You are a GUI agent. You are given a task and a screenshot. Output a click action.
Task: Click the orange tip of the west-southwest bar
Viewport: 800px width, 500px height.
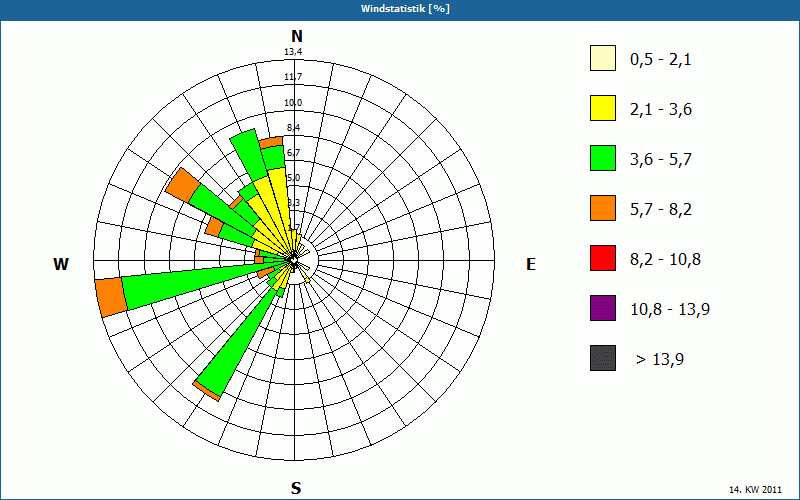pyautogui.click(x=111, y=298)
